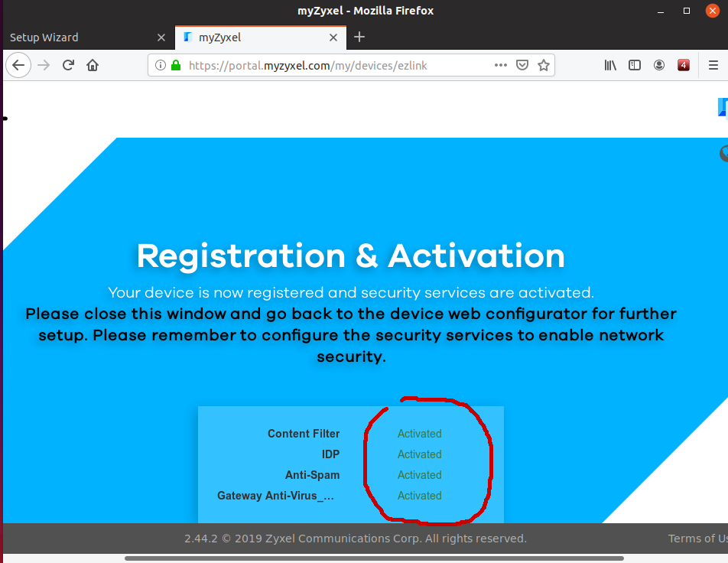Viewport: 728px width, 563px height.
Task: Open the Firefox home page
Action: tap(93, 65)
